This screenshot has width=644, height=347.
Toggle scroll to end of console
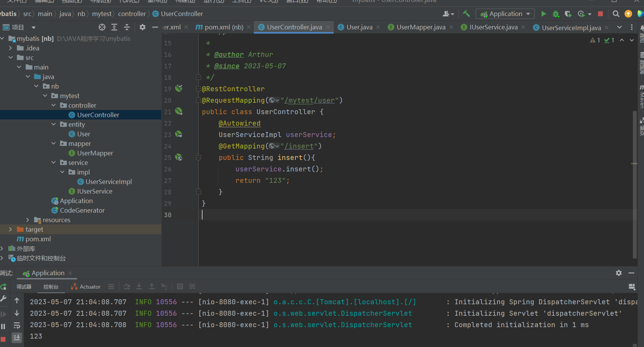pos(17,337)
